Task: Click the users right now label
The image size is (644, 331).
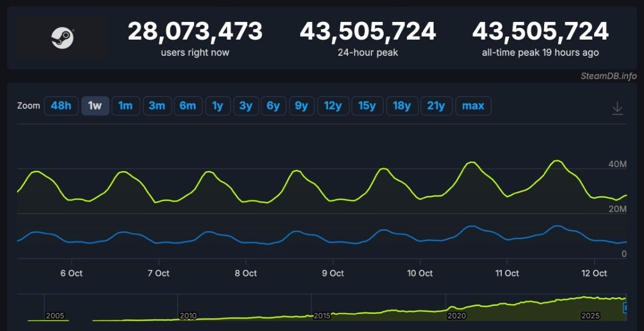Action: pos(195,53)
